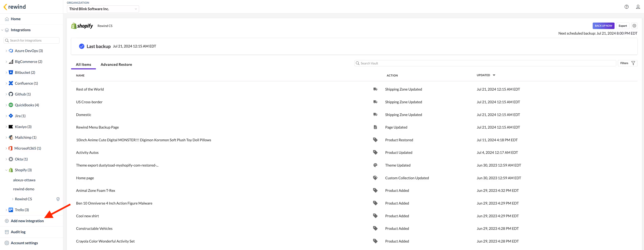Click the Rewind logo
This screenshot has width=644, height=250.
15,7
